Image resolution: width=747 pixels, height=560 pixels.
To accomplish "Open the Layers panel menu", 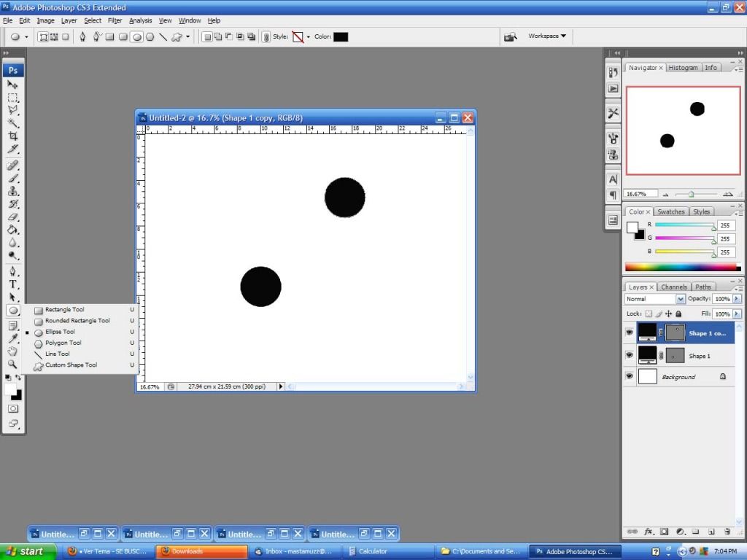I will 739,289.
